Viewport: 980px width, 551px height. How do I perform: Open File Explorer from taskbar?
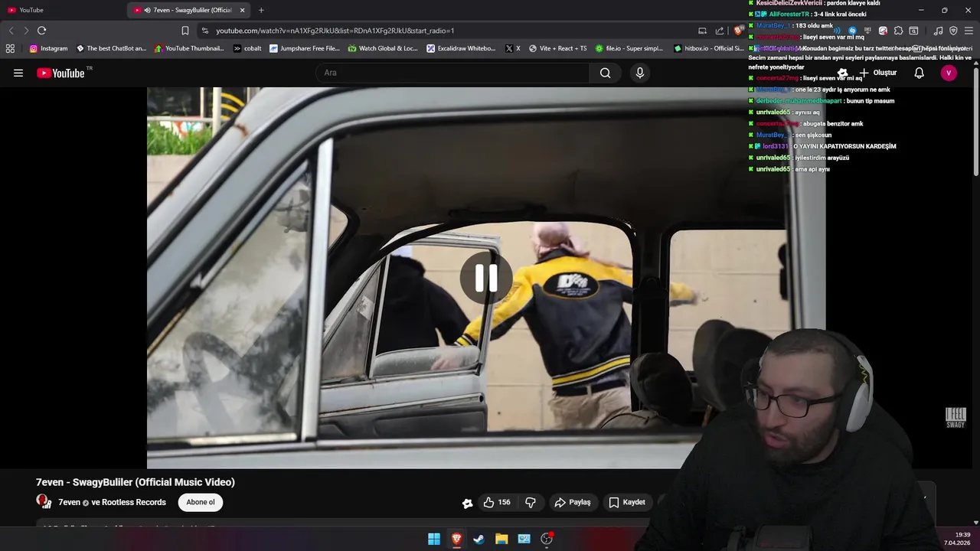click(501, 539)
